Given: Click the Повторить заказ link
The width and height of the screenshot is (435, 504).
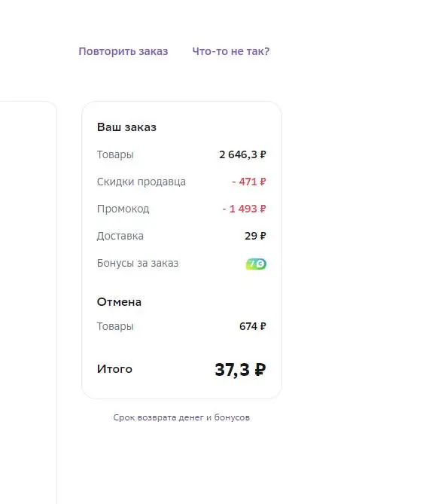Looking at the screenshot, I should point(123,51).
